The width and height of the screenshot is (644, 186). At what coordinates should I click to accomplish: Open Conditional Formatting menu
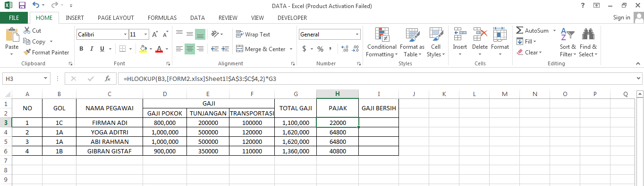pos(381,42)
